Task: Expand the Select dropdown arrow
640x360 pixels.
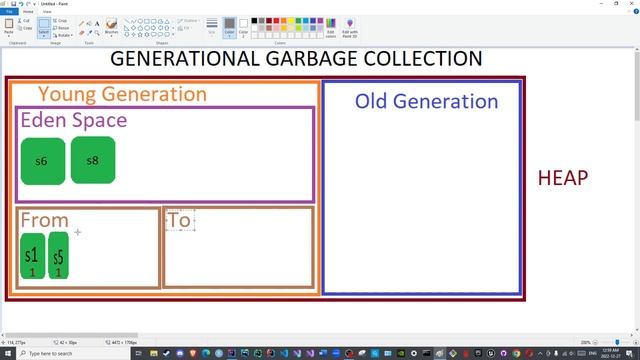Action: [44, 36]
